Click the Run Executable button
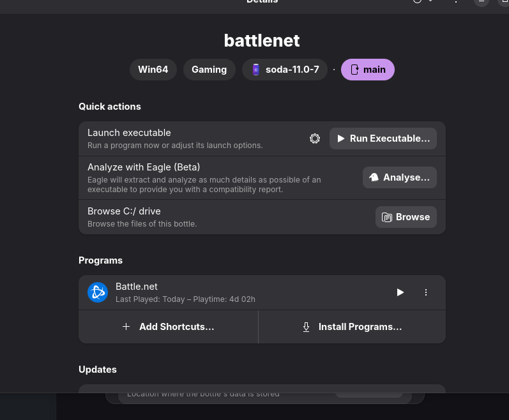 pyautogui.click(x=383, y=139)
